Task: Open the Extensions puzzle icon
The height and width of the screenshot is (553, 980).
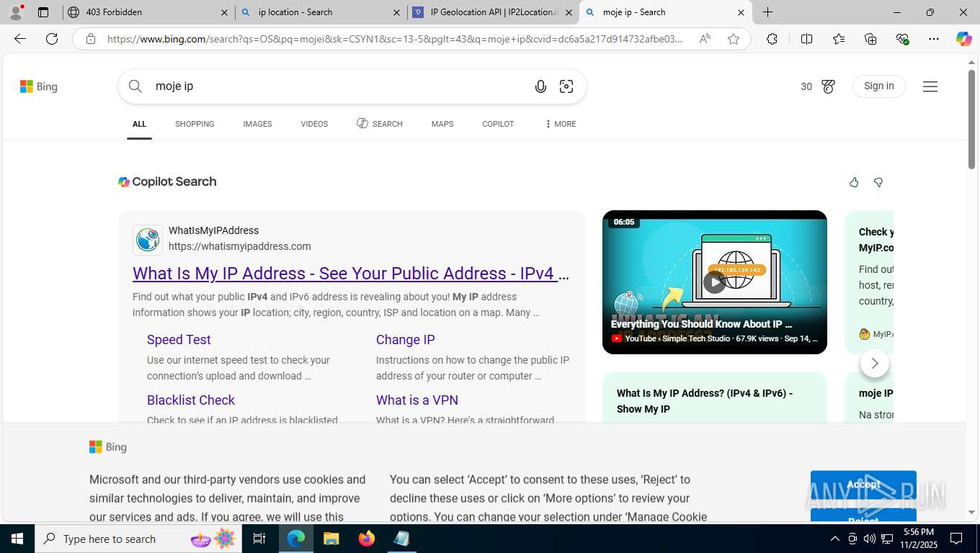Action: (x=772, y=39)
